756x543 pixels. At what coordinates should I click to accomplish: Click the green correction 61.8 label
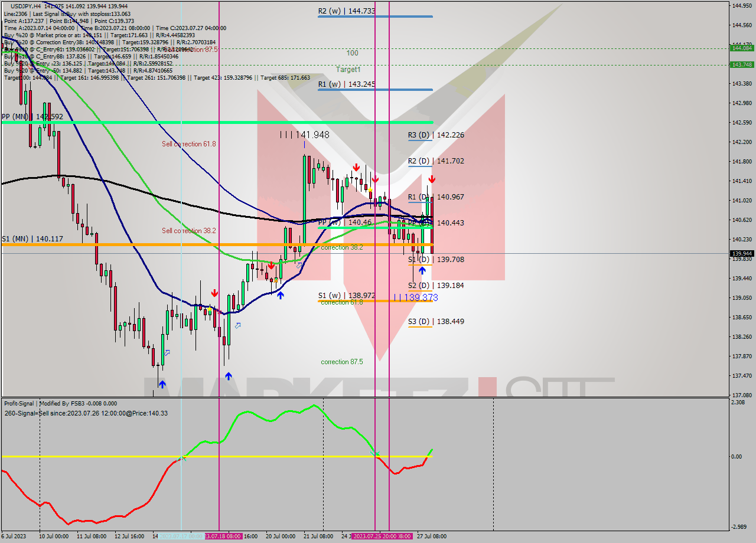coord(342,303)
